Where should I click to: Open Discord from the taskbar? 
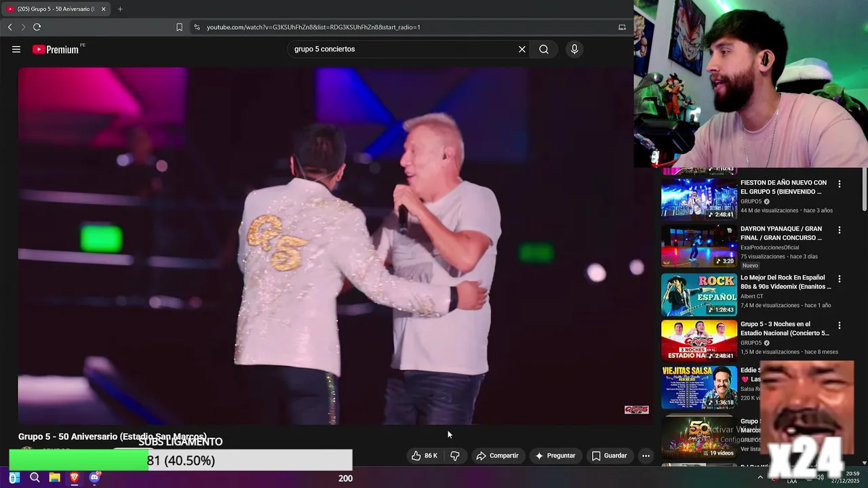(x=94, y=478)
